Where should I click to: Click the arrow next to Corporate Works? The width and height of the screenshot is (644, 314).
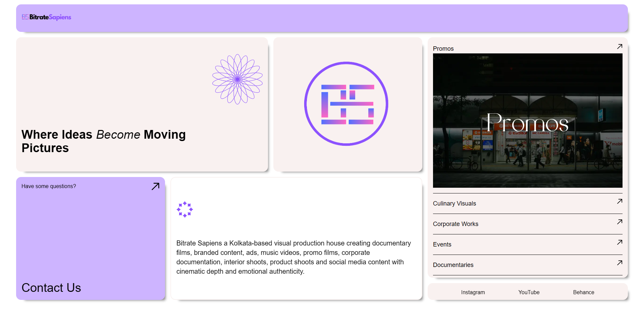[620, 222]
